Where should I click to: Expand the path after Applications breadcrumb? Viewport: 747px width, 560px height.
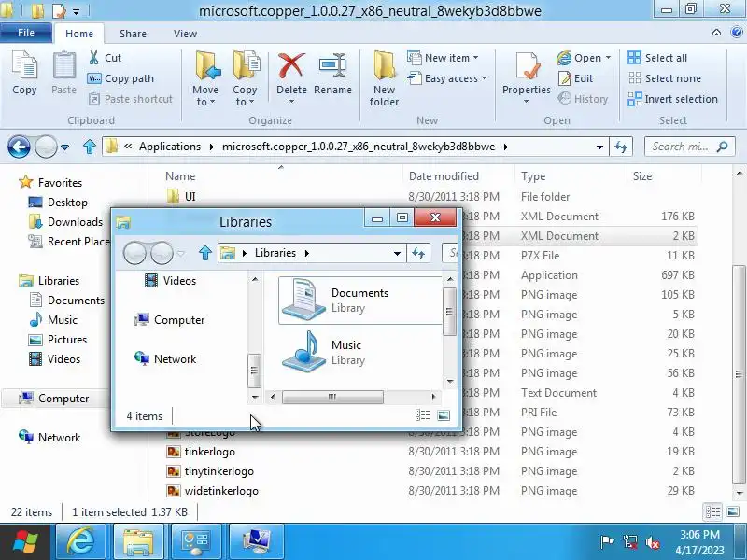[x=212, y=147]
